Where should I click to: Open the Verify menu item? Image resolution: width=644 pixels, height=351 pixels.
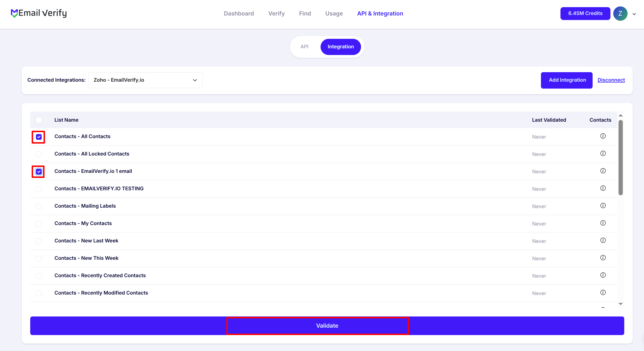click(277, 14)
